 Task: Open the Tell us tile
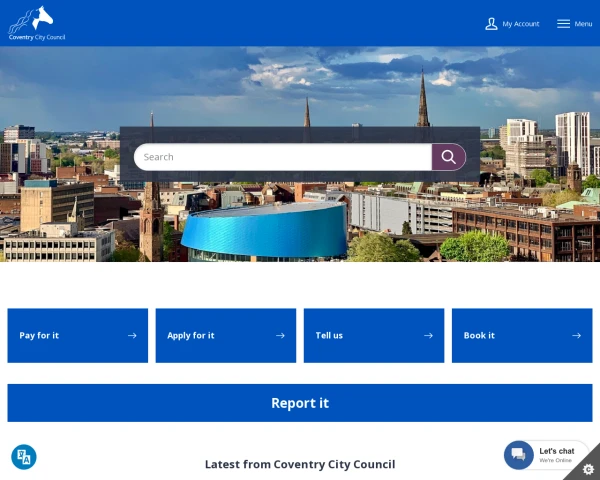click(374, 336)
